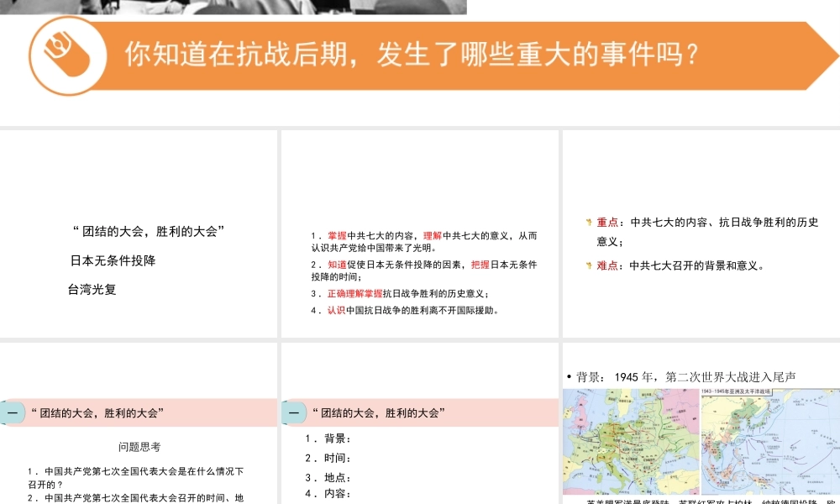This screenshot has height=504, width=840.
Task: Click the bullet icon beside 难点
Action: pos(589,265)
